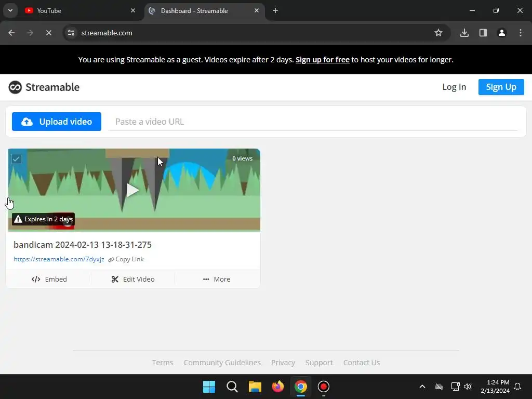Follow the Sign up for free banner link
Screen dimensions: 532x399
pos(322,60)
